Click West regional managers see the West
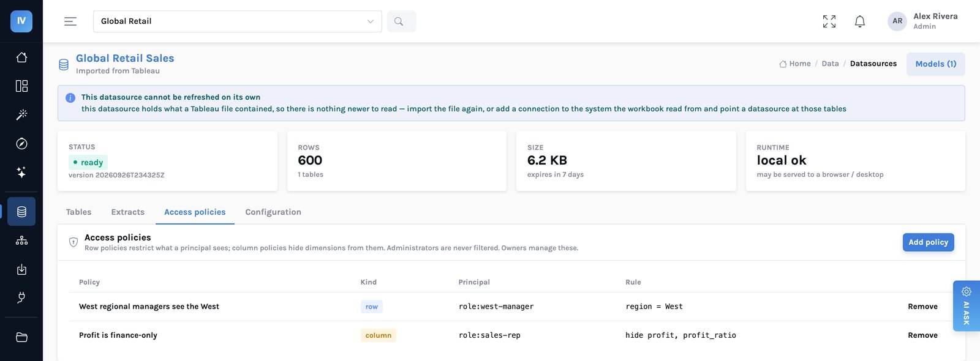This screenshot has height=361, width=980. pos(149,307)
